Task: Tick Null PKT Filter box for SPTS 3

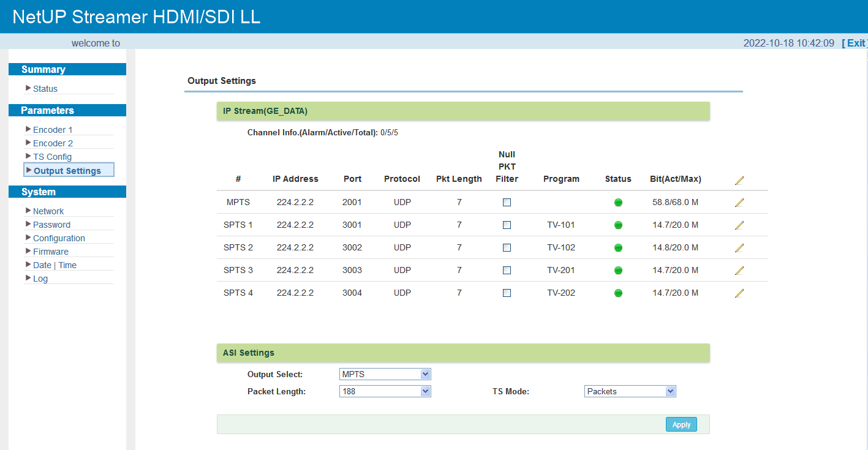Action: click(x=507, y=271)
